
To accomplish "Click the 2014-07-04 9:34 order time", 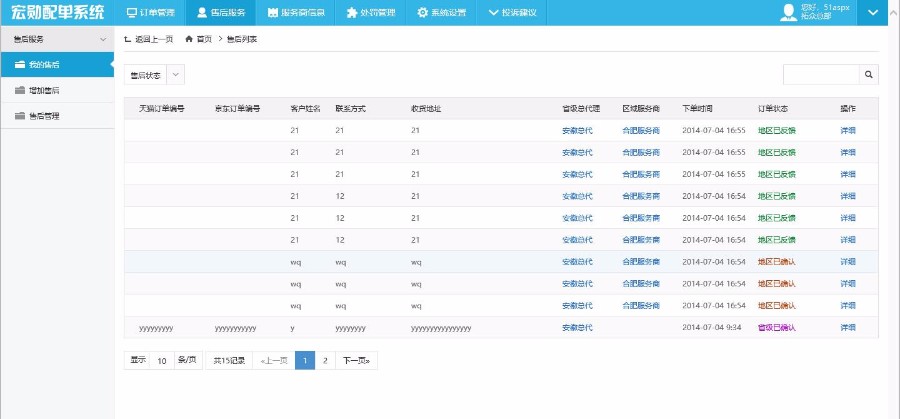I will point(712,328).
